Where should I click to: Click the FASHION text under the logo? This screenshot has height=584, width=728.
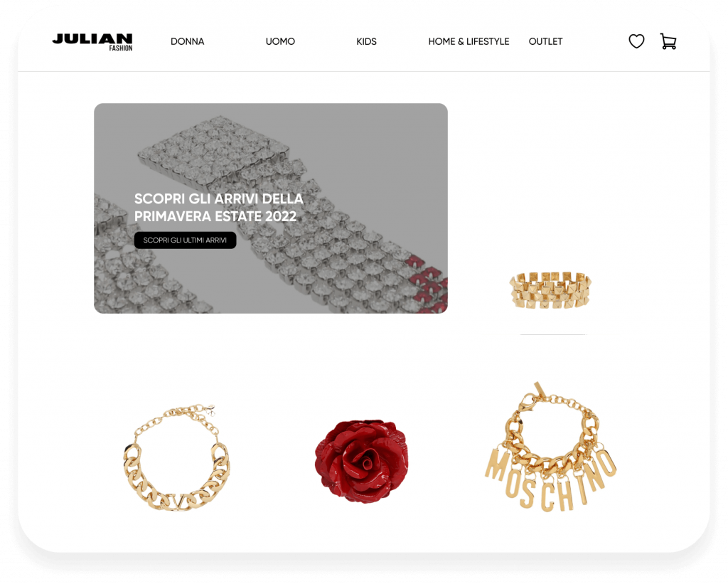121,48
